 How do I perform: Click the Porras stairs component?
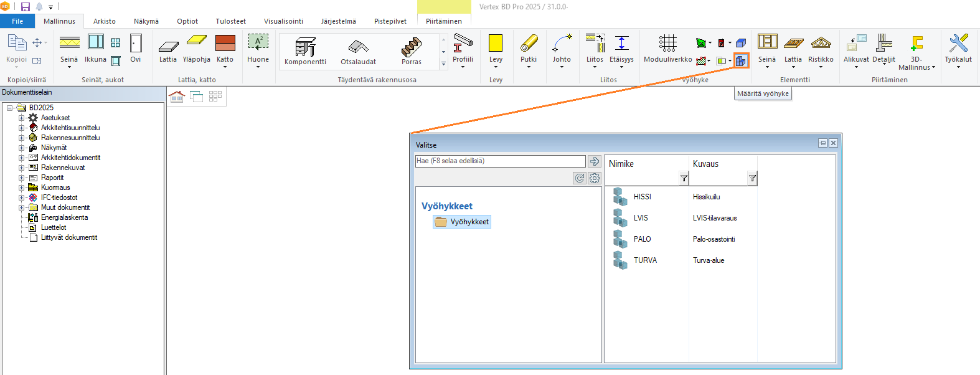[411, 50]
